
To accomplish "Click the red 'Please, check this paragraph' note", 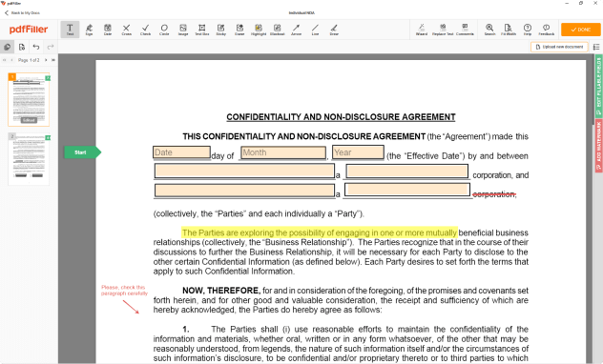I will click(124, 291).
